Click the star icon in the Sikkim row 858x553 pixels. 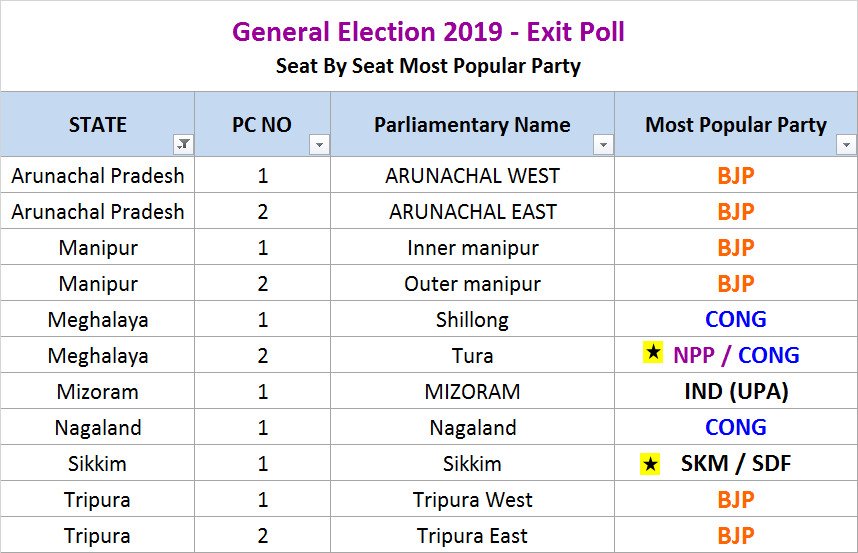point(651,463)
